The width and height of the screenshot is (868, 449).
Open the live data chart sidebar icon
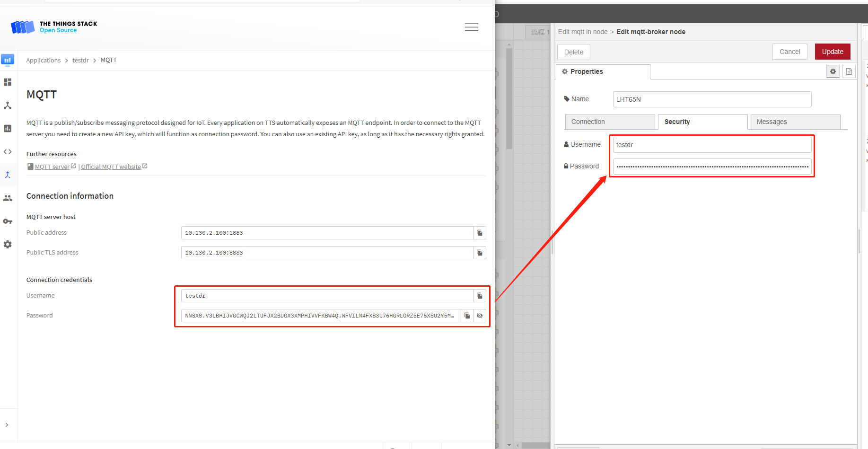[8, 129]
